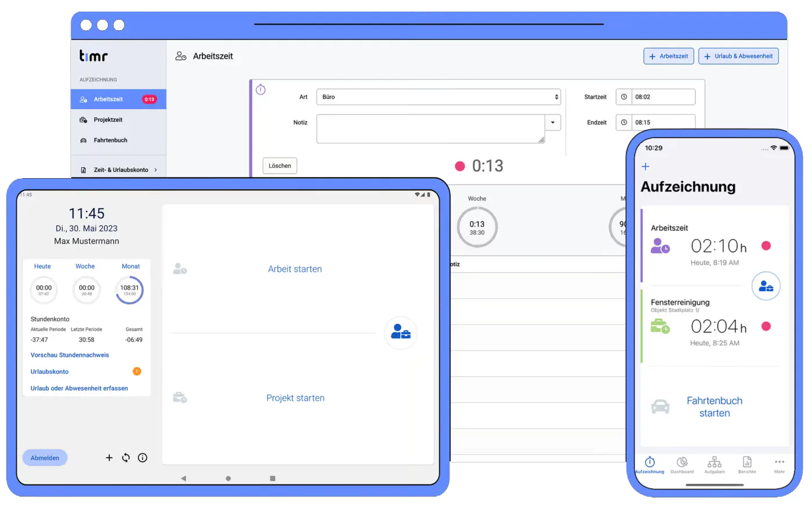
Task: Tap the info icon beside sync on tablet
Action: [x=143, y=458]
